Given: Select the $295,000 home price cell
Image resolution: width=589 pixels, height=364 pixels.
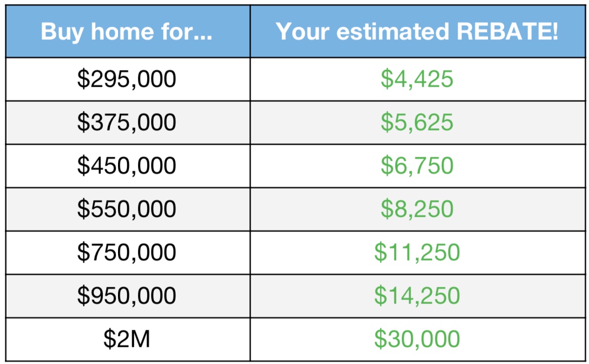Looking at the screenshot, I should click(128, 79).
